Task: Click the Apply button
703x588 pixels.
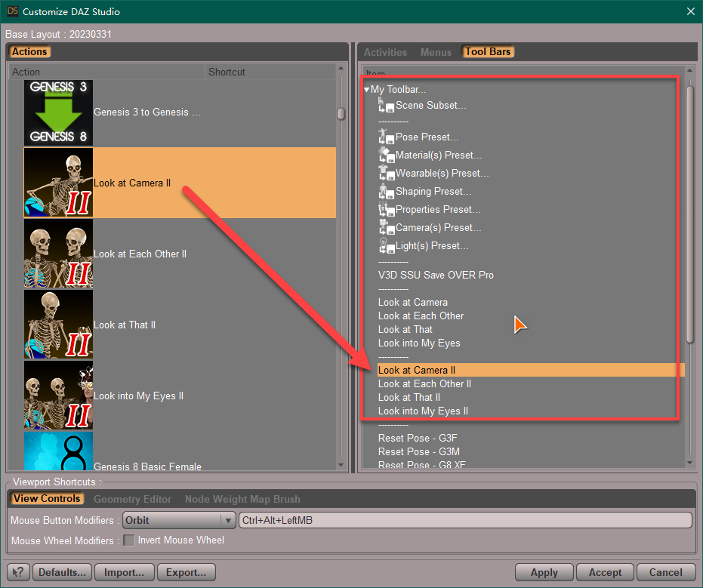Action: [x=544, y=572]
